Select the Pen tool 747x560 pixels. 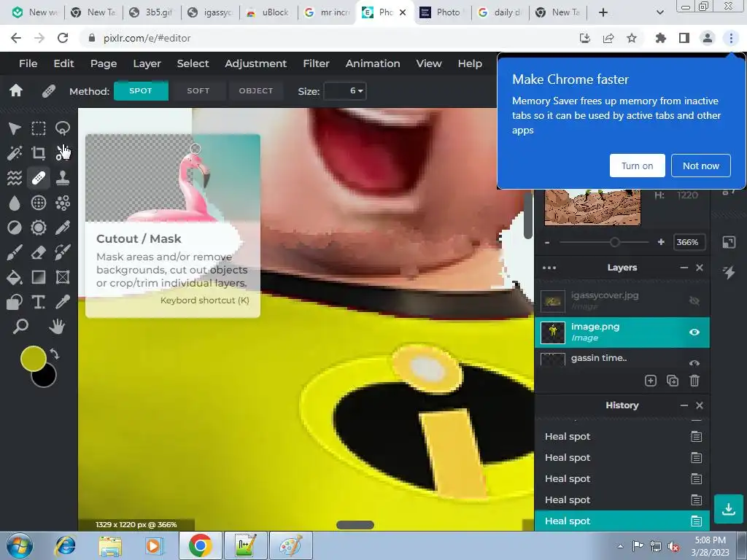(x=63, y=227)
